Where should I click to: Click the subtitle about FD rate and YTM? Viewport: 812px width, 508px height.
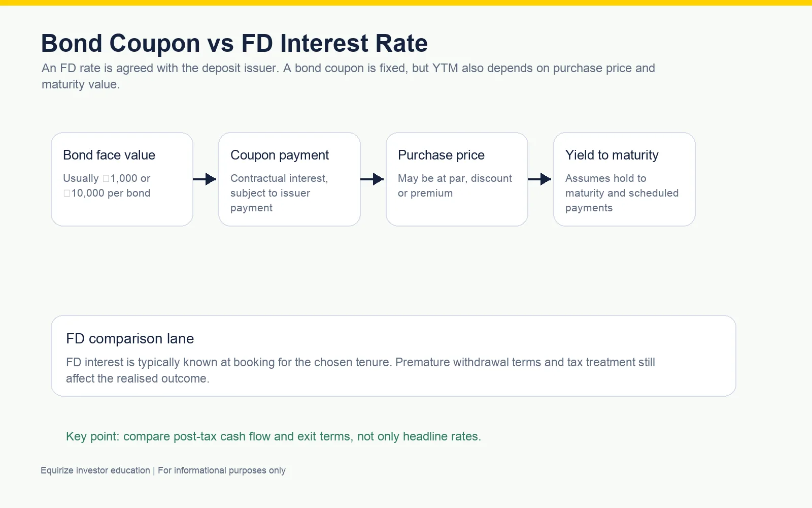click(348, 76)
